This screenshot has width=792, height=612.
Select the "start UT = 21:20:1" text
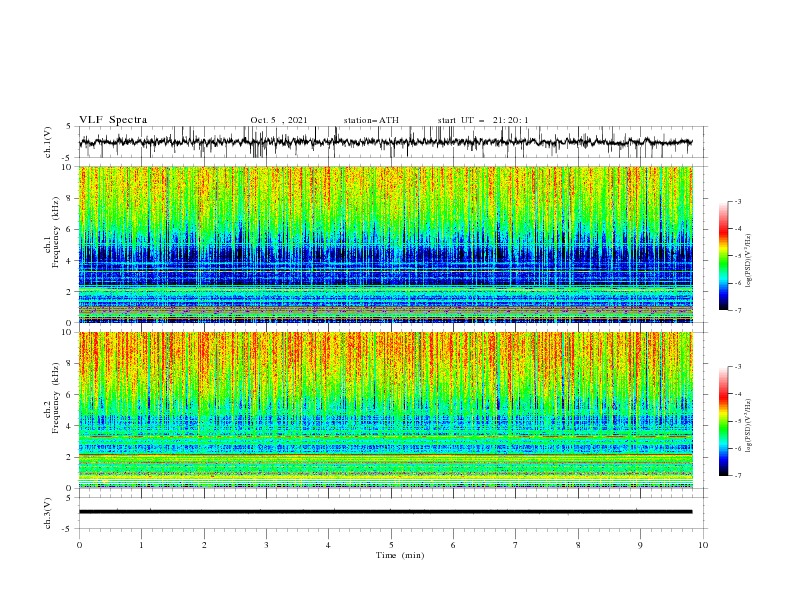483,120
